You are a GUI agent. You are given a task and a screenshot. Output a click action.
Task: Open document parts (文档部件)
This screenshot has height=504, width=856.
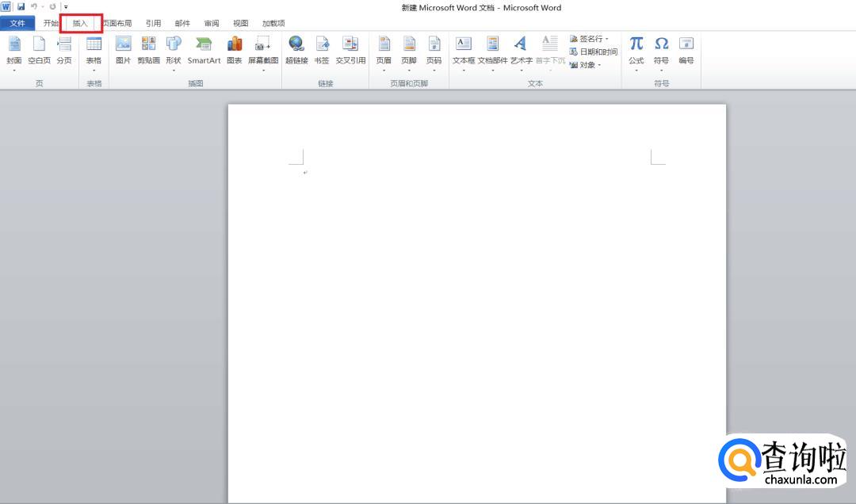point(493,54)
